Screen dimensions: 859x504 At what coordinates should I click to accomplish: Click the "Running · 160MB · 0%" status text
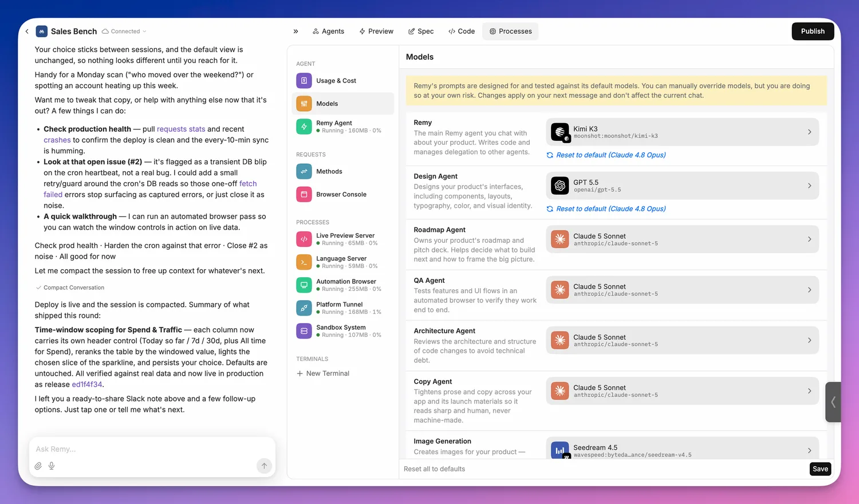(x=351, y=131)
